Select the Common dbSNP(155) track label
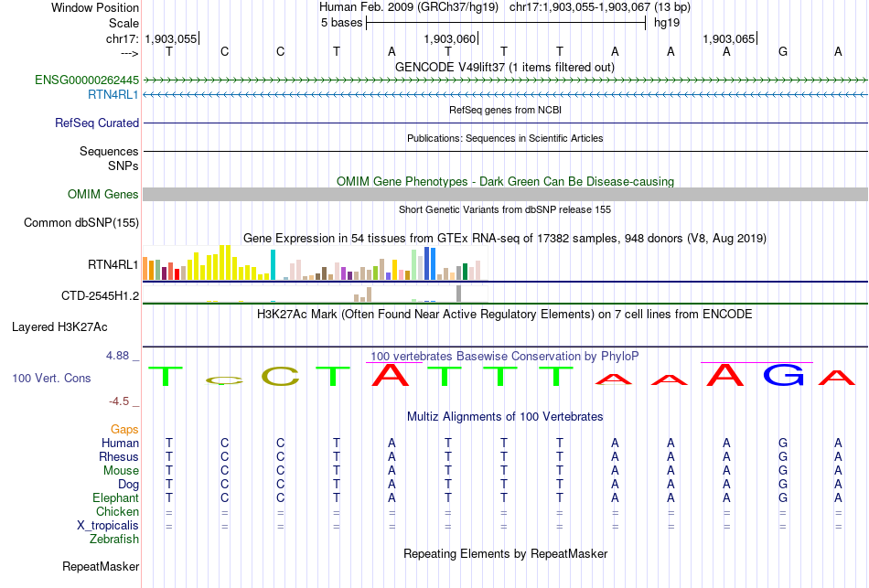This screenshot has width=869, height=588. point(81,223)
